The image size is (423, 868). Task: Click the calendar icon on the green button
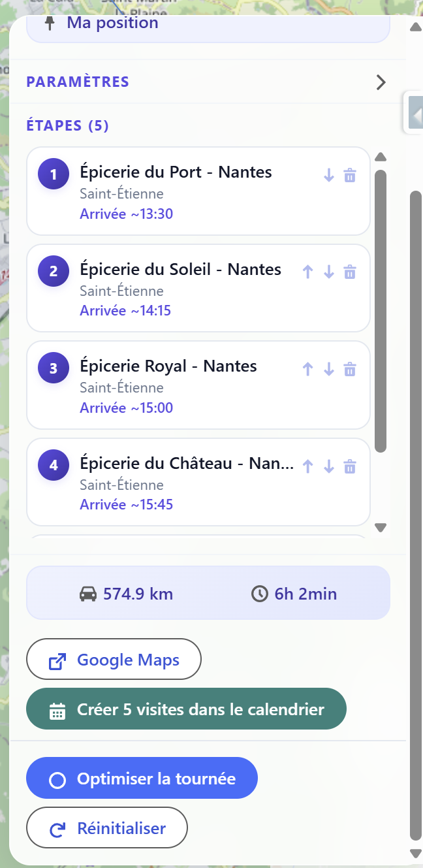pos(57,709)
